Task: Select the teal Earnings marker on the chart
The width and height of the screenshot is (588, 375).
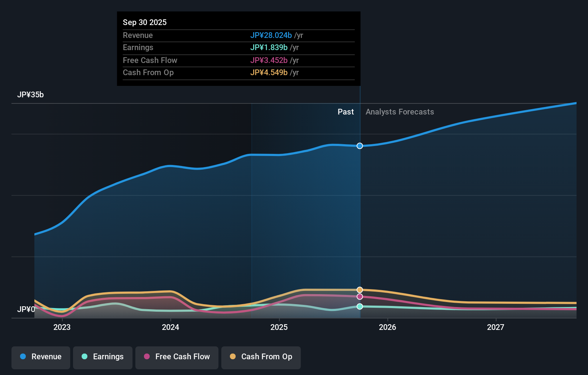Action: 360,306
